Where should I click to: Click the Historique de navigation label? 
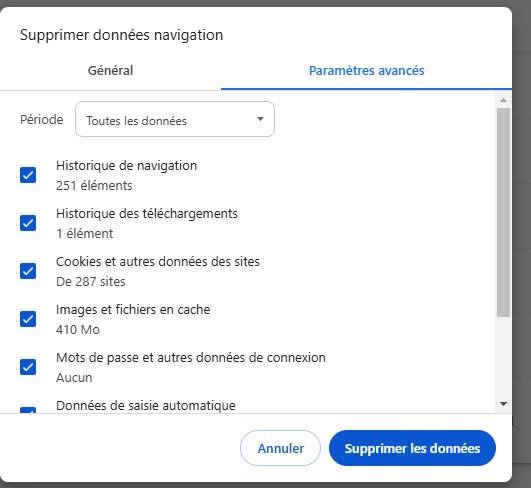[126, 166]
